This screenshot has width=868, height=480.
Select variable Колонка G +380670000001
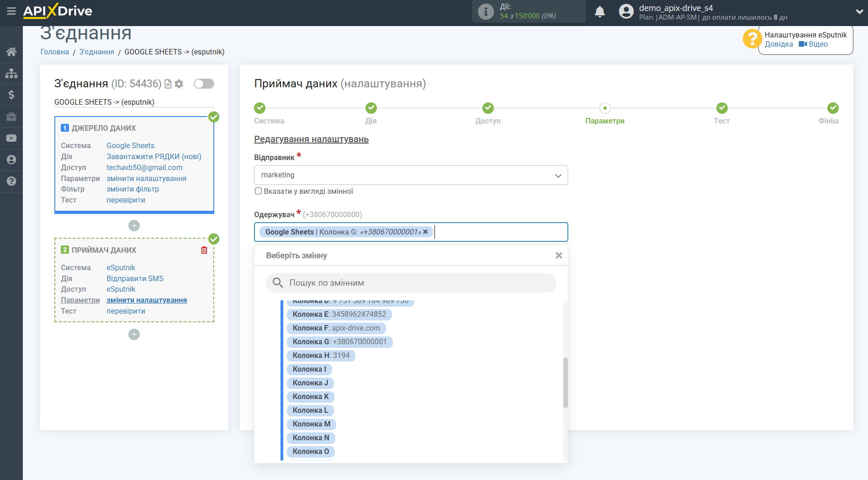339,342
